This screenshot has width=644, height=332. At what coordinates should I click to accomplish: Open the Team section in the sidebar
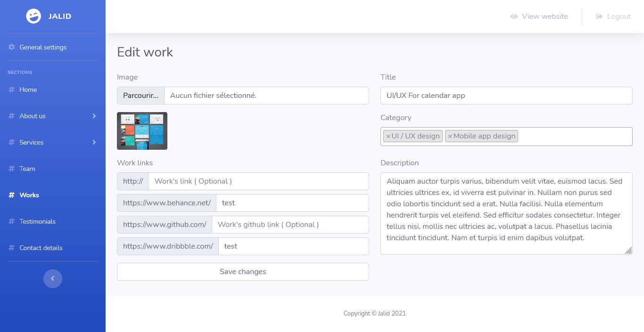[27, 169]
